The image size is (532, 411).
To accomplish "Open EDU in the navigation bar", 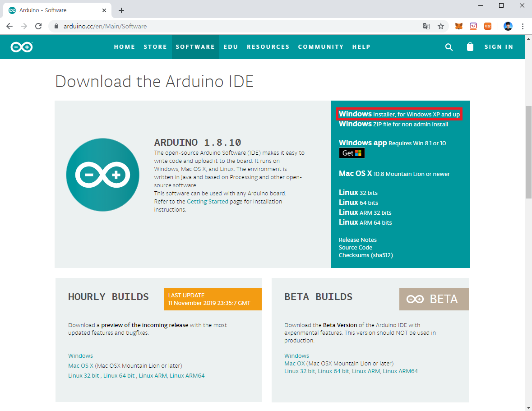I will pyautogui.click(x=231, y=47).
